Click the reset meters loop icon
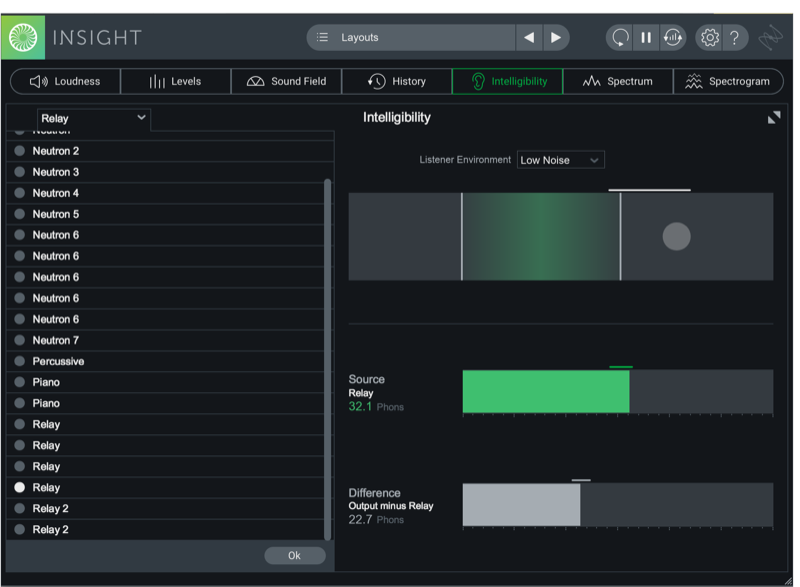The width and height of the screenshot is (800, 587). coord(620,37)
